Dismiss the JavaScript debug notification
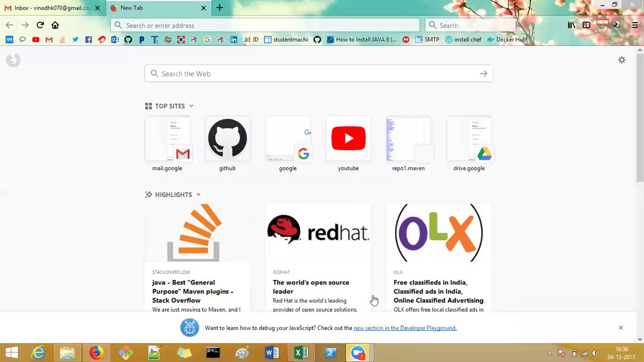This screenshot has width=644, height=362. [x=621, y=328]
